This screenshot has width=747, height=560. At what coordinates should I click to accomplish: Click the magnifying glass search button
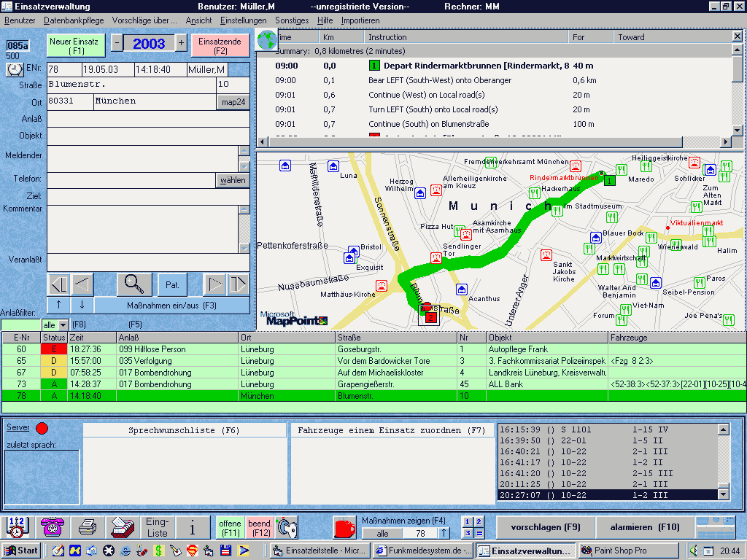pyautogui.click(x=134, y=284)
